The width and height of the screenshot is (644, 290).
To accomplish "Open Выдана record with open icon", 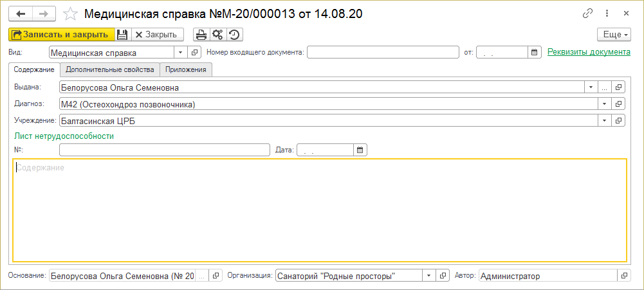I will pyautogui.click(x=618, y=87).
